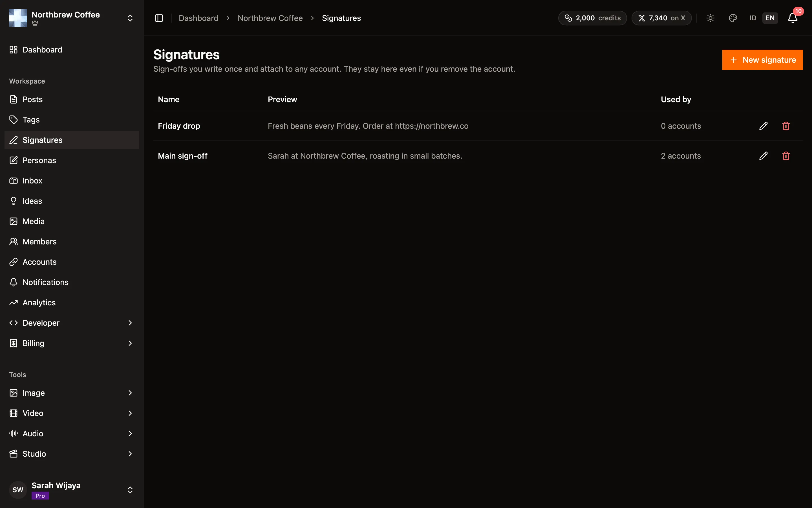The image size is (812, 508).
Task: Open the notifications bell with 10 badge
Action: 793,18
